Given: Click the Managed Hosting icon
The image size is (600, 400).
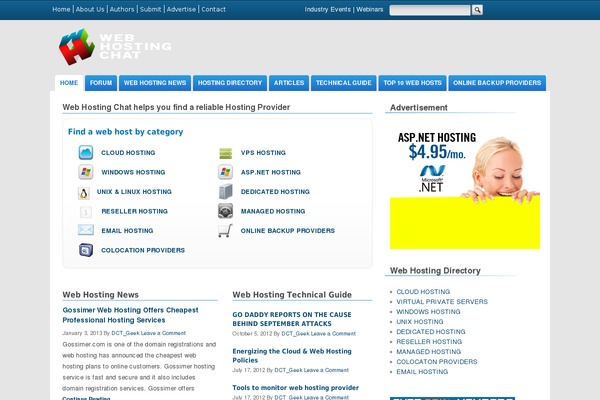Looking at the screenshot, I should tap(225, 211).
